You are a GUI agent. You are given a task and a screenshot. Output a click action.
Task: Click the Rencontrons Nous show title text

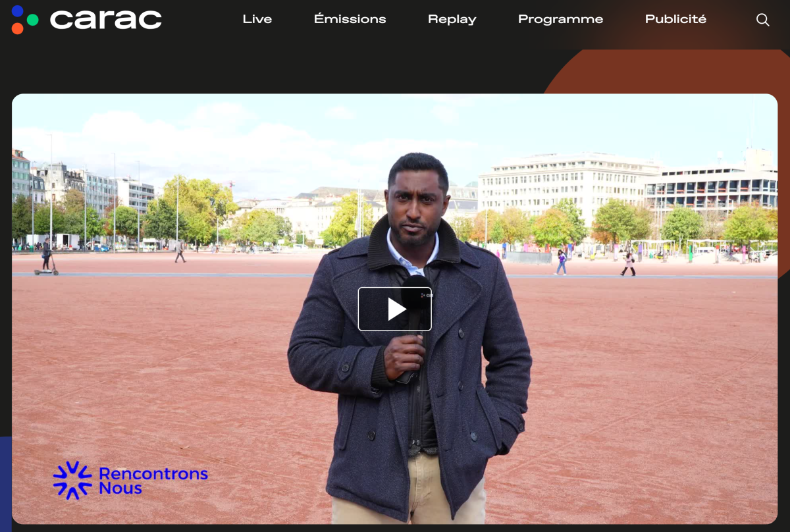[x=153, y=481]
